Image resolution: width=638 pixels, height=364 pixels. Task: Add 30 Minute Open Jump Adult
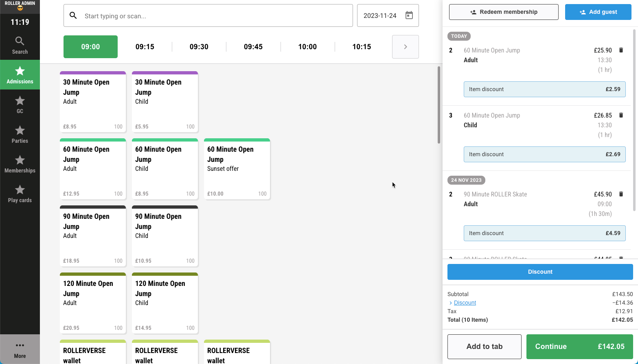93,102
